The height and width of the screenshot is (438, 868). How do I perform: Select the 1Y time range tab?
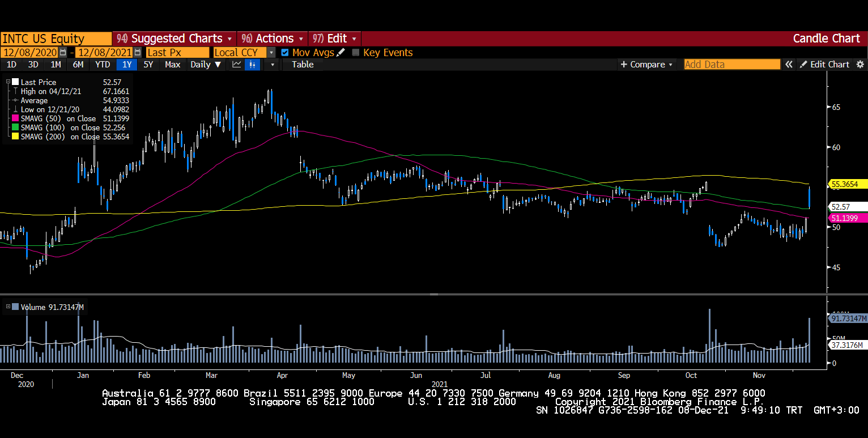pyautogui.click(x=127, y=65)
